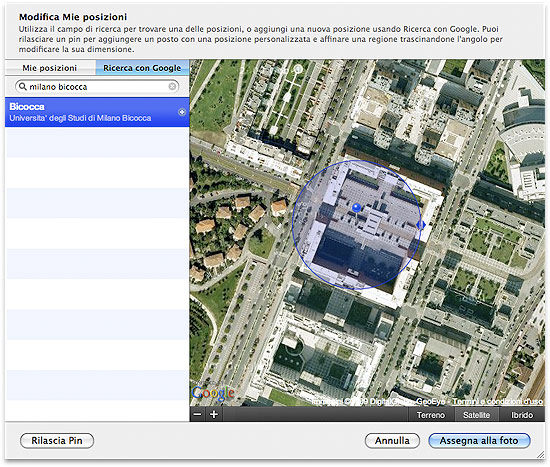Click the magnifying glass search icon
Screen dimensions: 550x467
(x=23, y=86)
